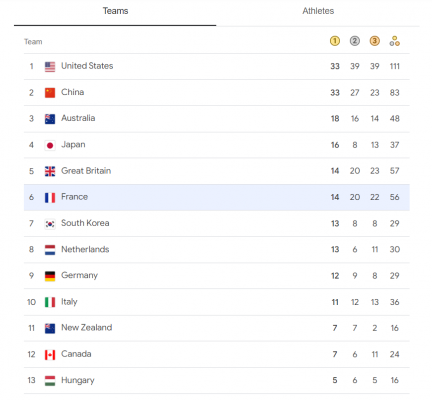Image resolution: width=432 pixels, height=400 pixels.
Task: Click the Canada flag icon
Action: point(50,355)
